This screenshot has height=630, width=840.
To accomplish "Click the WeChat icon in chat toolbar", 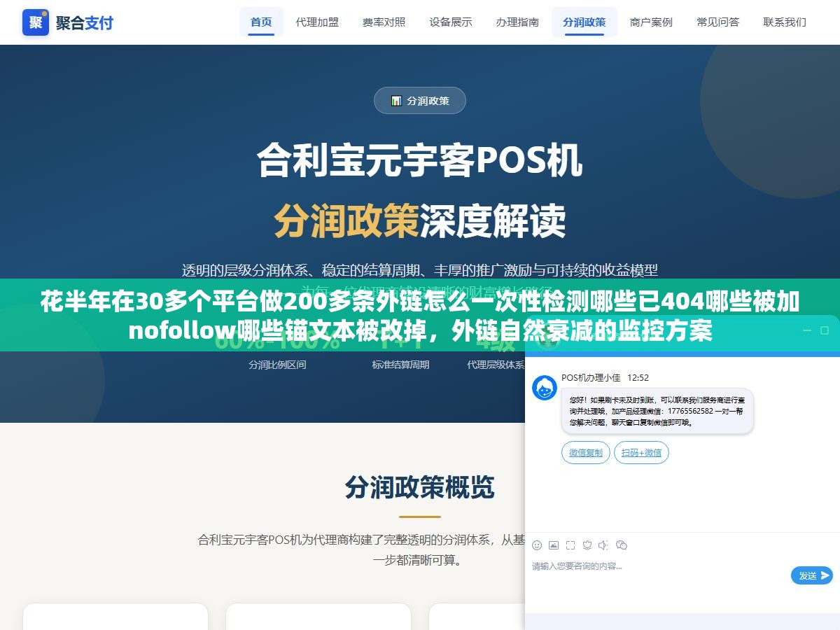I will click(x=622, y=545).
